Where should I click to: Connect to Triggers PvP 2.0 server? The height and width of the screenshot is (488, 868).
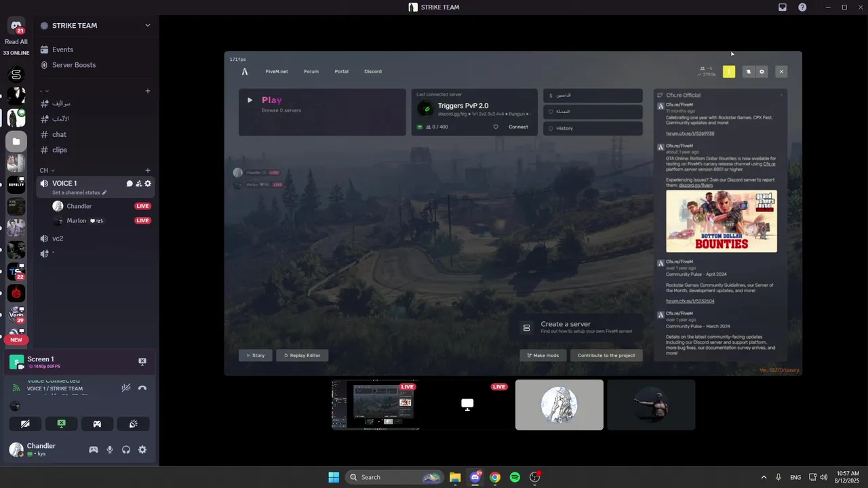[x=518, y=127]
